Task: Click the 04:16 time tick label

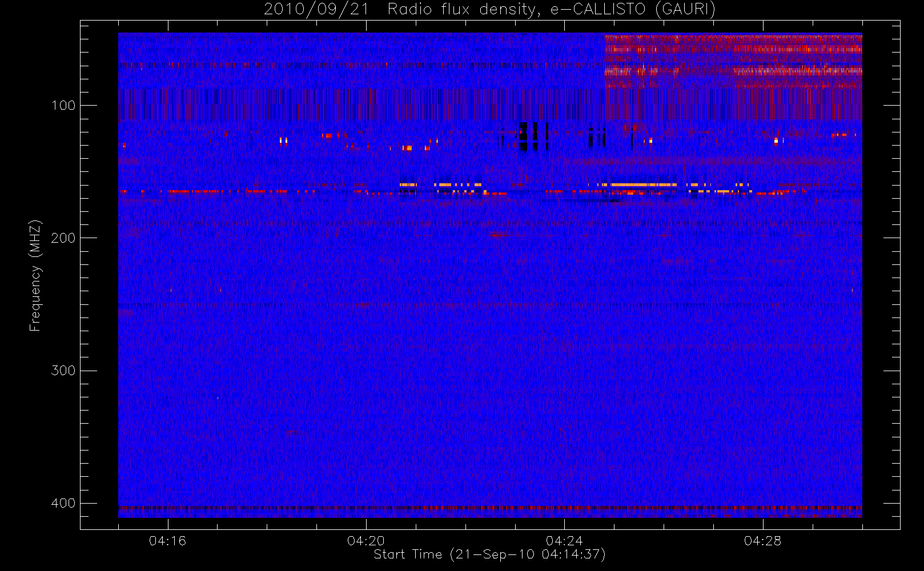Action: pyautogui.click(x=167, y=541)
